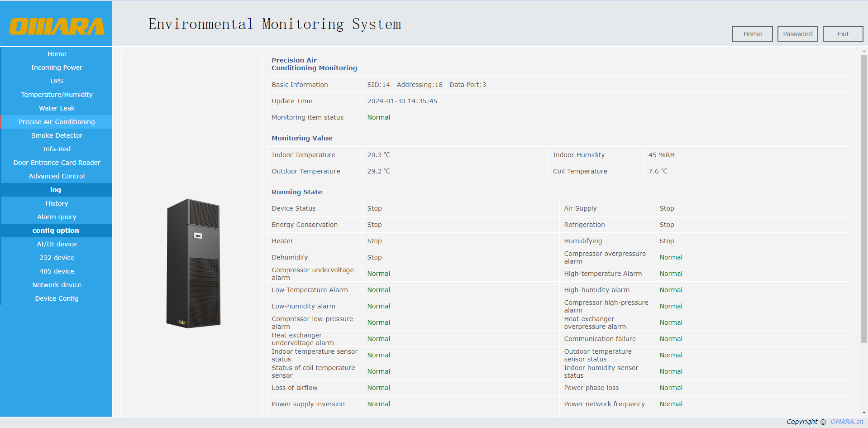
Task: Go to Advanced Control
Action: pos(57,176)
